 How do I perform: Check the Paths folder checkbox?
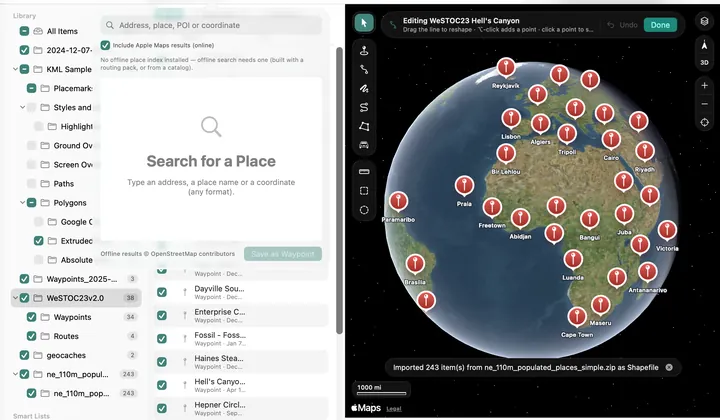(x=31, y=184)
